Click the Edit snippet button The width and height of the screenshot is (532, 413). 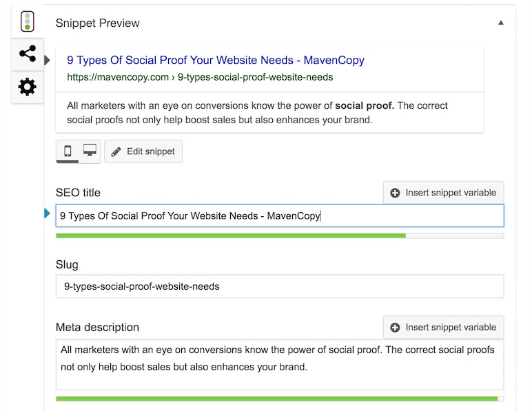click(143, 151)
